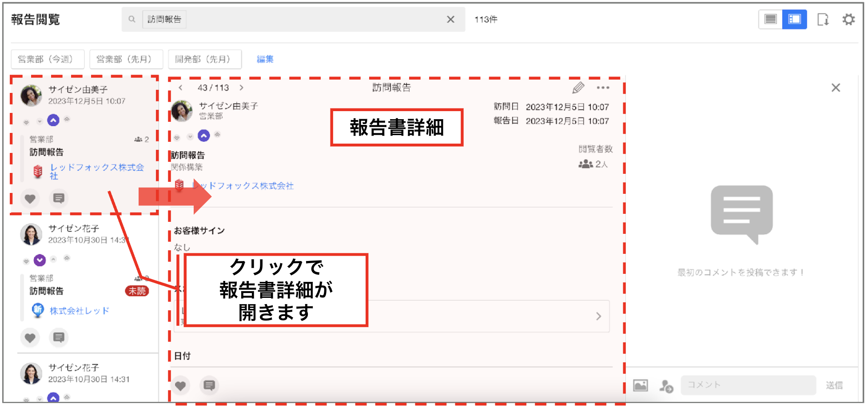Add mention user icon
Image resolution: width=868 pixels, height=409 pixels.
pyautogui.click(x=666, y=386)
